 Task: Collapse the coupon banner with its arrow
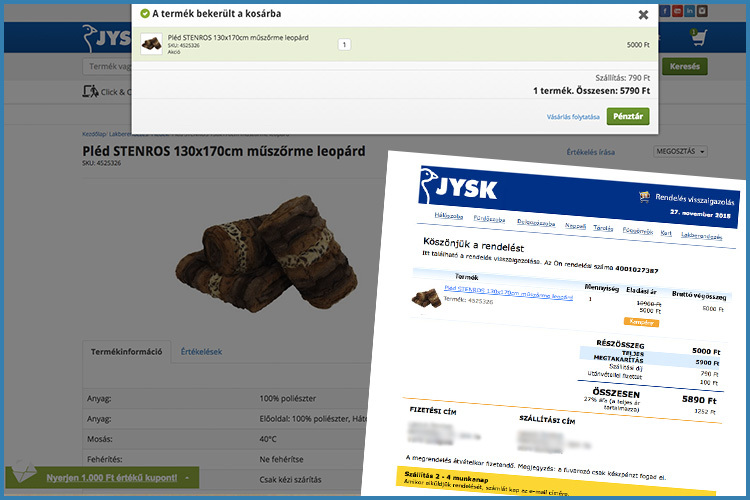[x=187, y=478]
